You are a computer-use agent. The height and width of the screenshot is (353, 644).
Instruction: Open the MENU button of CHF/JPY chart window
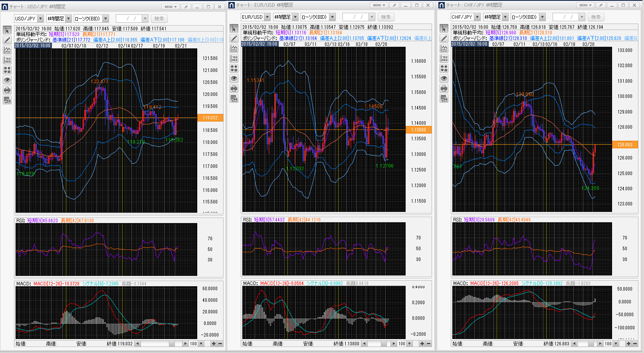[x=585, y=5]
